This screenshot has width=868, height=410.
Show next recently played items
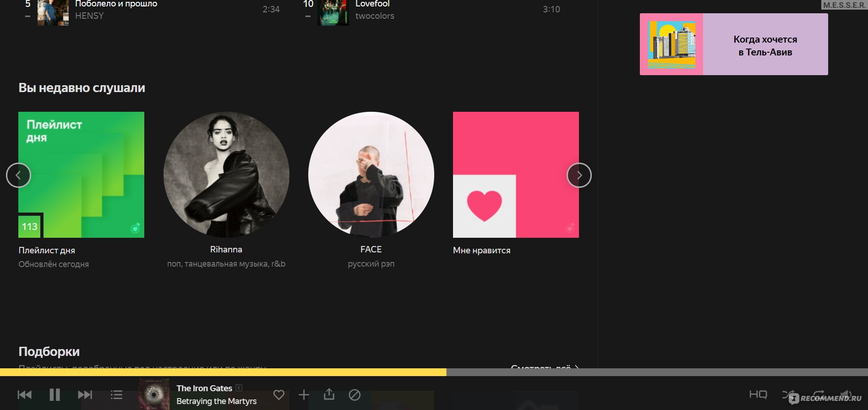point(579,175)
